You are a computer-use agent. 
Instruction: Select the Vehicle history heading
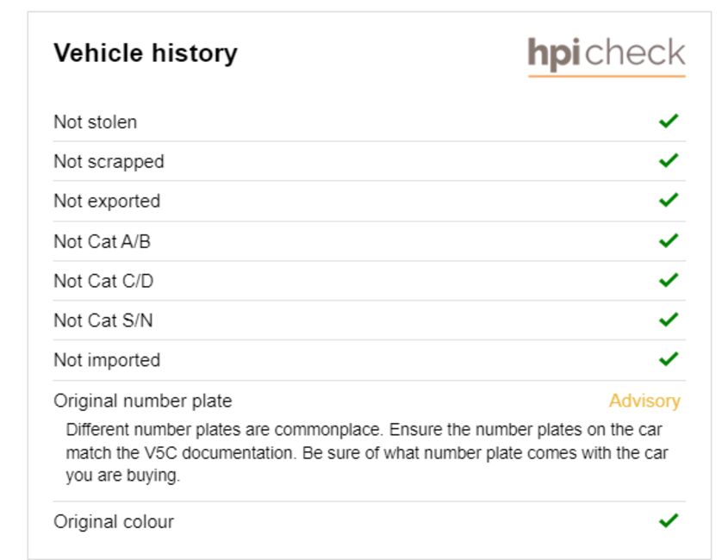[x=146, y=53]
